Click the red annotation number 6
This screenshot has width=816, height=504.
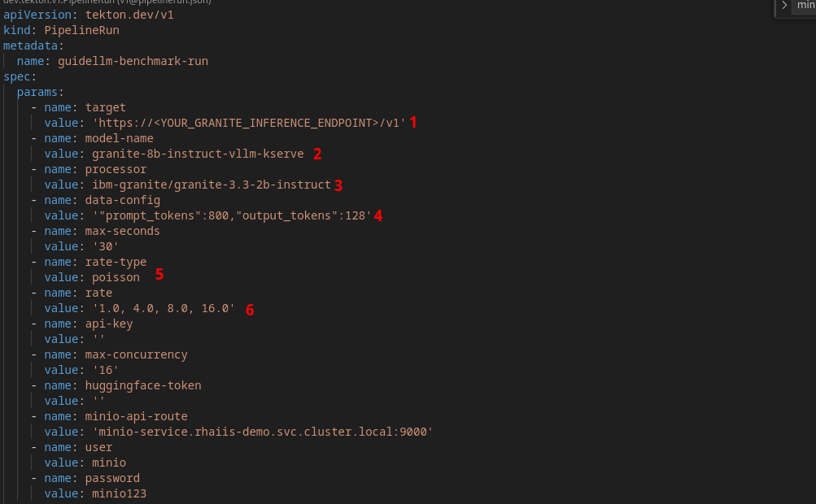coord(250,310)
